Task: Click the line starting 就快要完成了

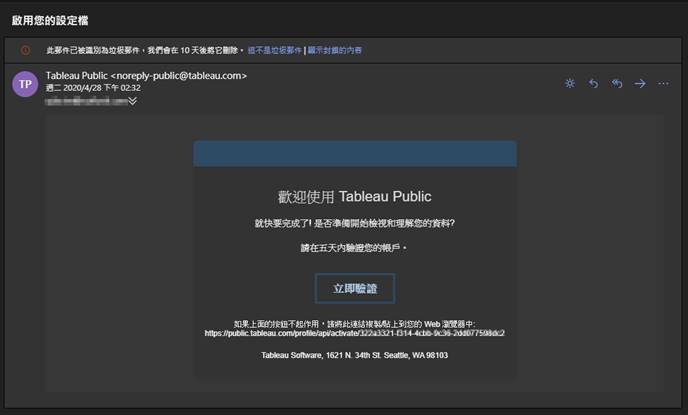Action: 355,223
